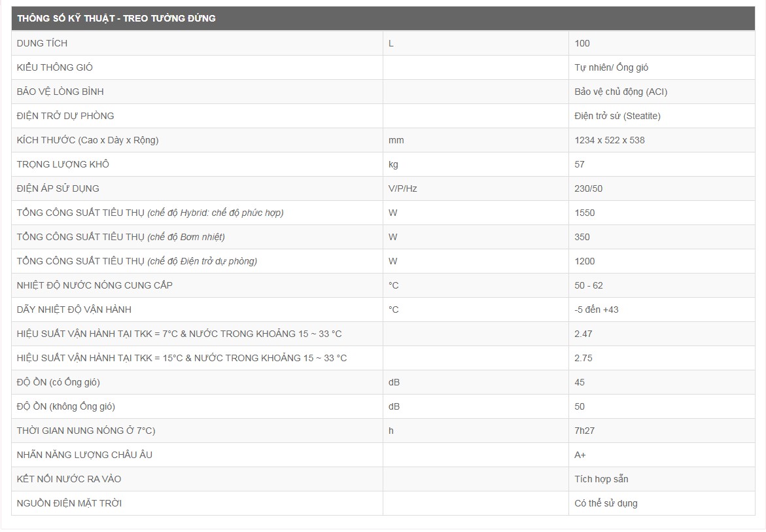Click the hot water temperature range 50 - 62
Screen dimensions: 766x532
coord(588,285)
